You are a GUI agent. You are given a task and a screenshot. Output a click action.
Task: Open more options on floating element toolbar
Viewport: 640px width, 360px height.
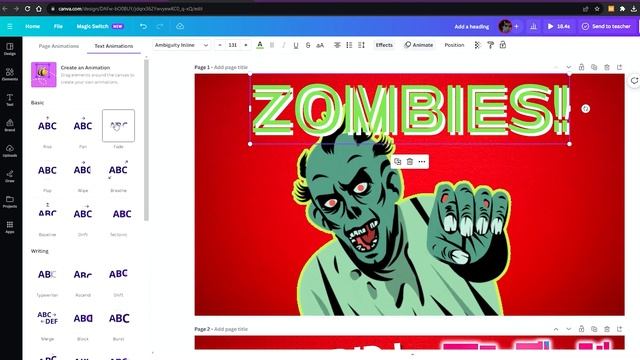[x=422, y=162]
